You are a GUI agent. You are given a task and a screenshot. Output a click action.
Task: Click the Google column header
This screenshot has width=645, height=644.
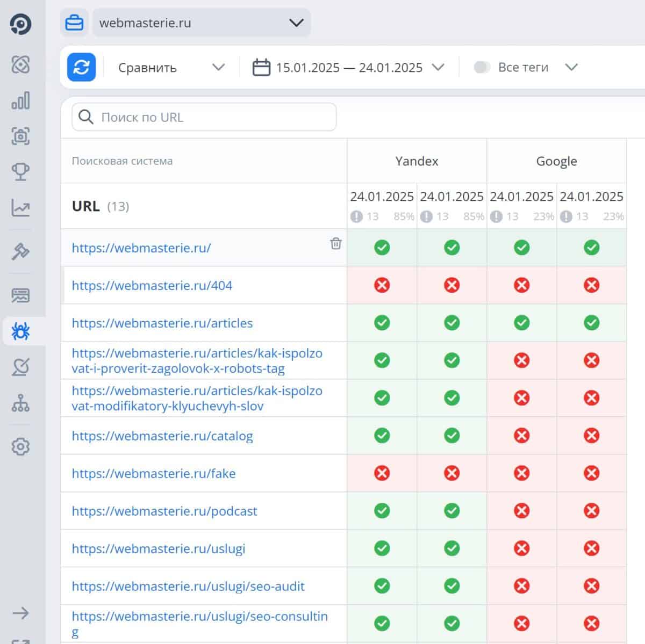(x=556, y=161)
